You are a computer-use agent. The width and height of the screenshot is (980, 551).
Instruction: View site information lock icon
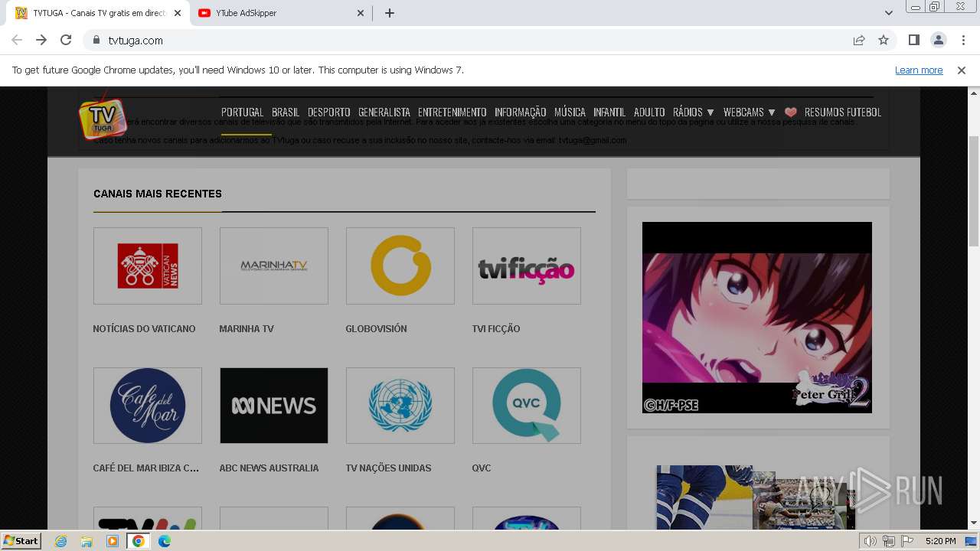pyautogui.click(x=96, y=40)
